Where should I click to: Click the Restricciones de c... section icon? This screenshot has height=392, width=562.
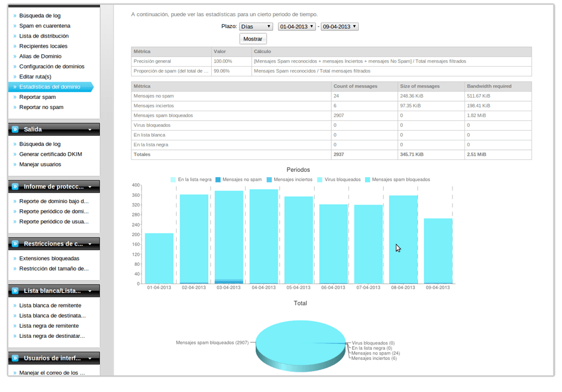tap(15, 244)
